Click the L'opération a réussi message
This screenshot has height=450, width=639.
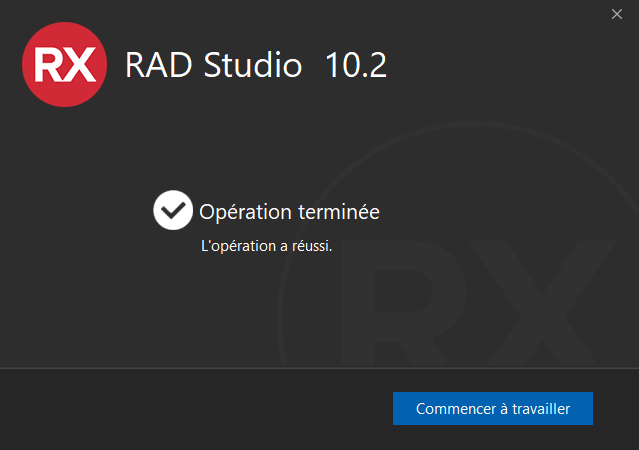(266, 245)
